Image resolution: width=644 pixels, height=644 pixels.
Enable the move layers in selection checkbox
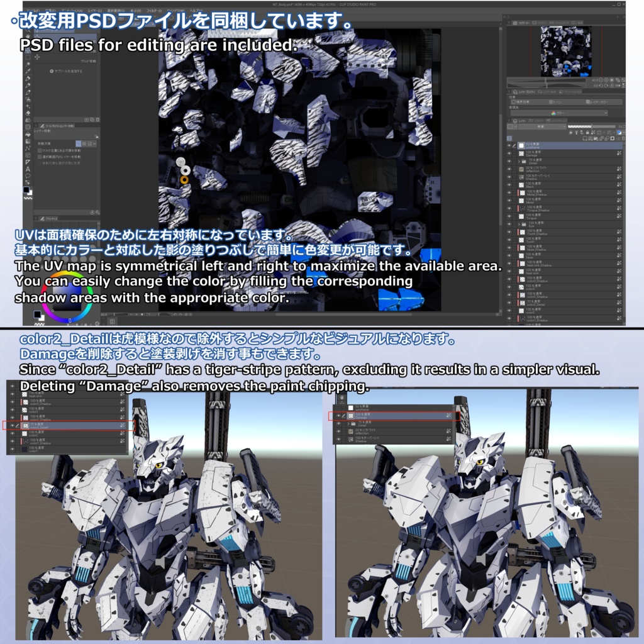point(40,157)
